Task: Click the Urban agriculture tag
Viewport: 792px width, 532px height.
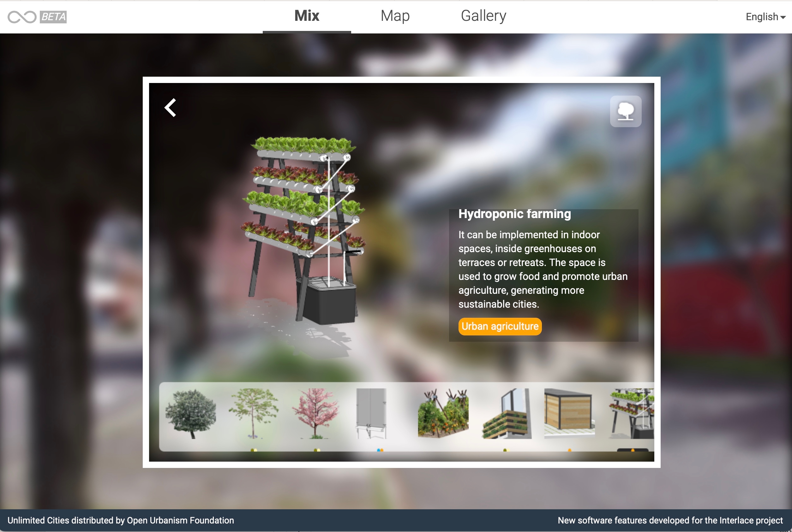Action: coord(500,326)
